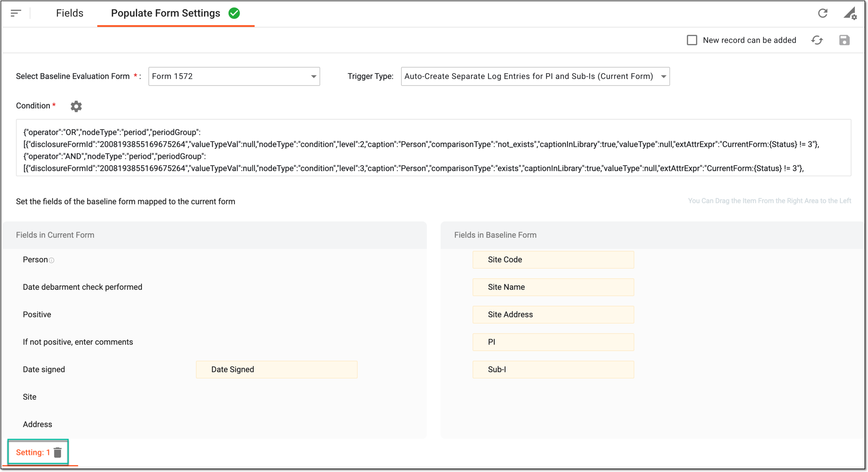Delete Setting 1 with trash icon
This screenshot has height=472, width=868.
tap(58, 453)
